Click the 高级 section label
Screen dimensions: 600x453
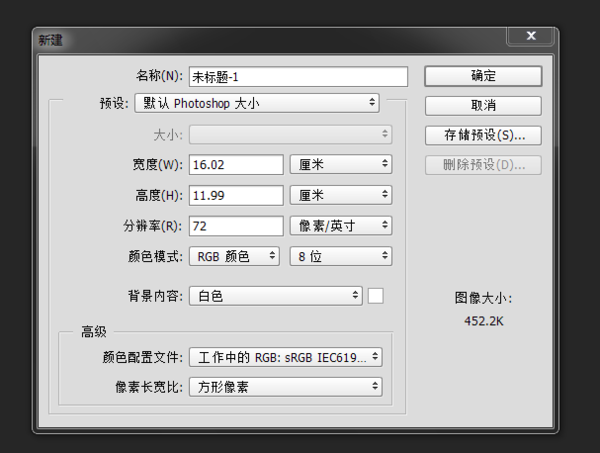(x=94, y=332)
